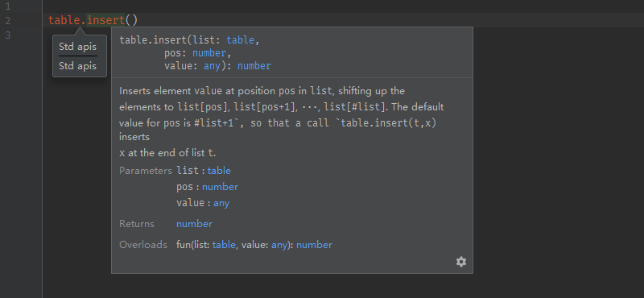Click line number 2 in gutter
644x298 pixels.
click(8, 20)
